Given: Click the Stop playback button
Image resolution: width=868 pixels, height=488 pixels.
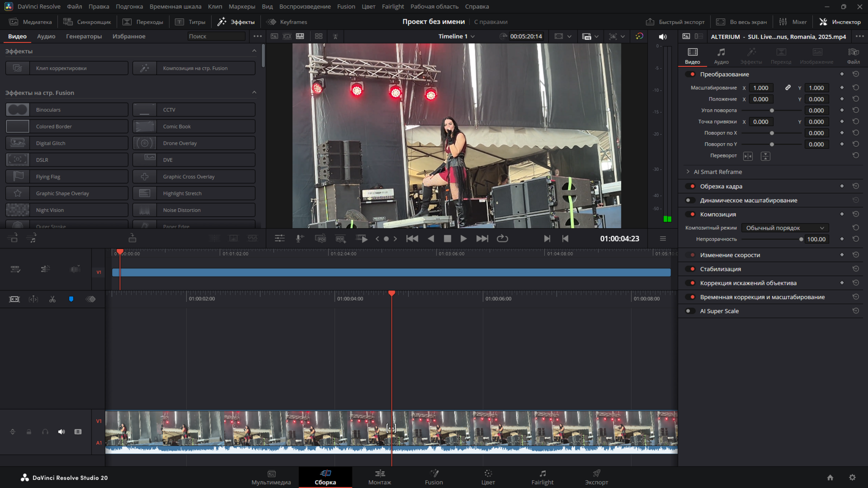Looking at the screenshot, I should coord(447,238).
